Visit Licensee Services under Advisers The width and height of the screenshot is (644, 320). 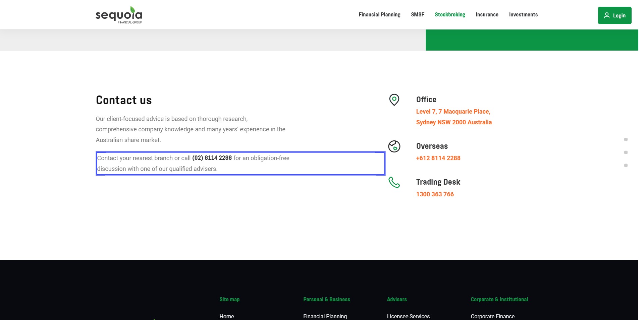click(x=408, y=316)
